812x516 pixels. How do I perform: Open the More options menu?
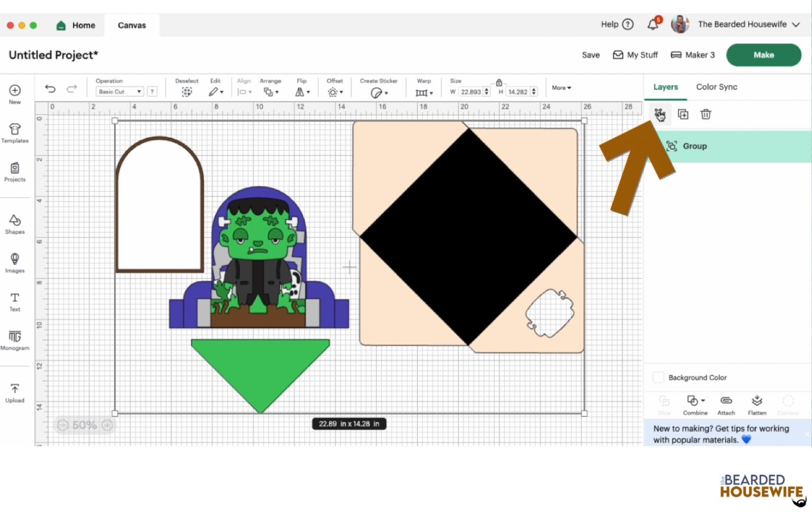560,88
